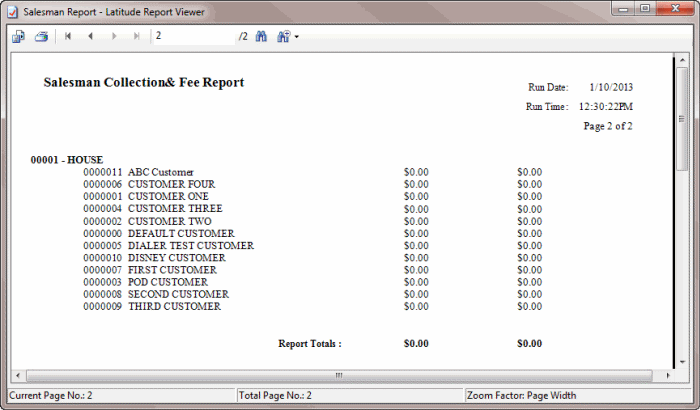Click the page number input field
Screen dimensions: 700x410
click(193, 36)
